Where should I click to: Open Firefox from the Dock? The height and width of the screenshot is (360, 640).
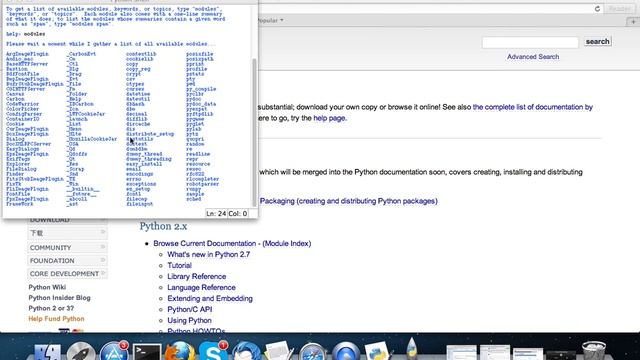[x=180, y=352]
